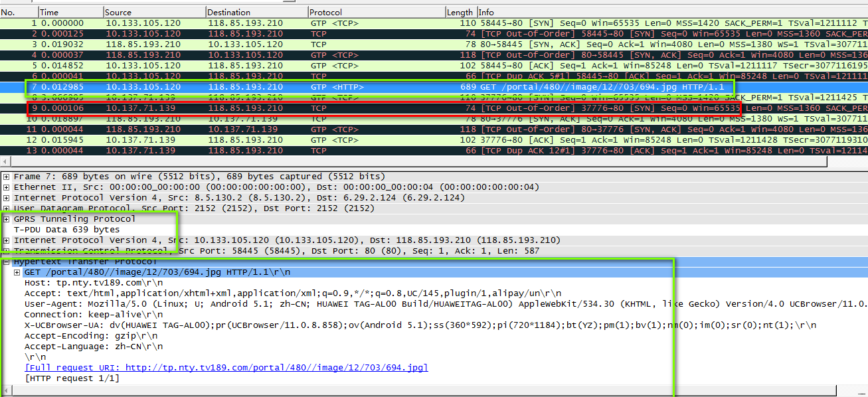Select packet 12 37776→80 ACK row

[434, 140]
